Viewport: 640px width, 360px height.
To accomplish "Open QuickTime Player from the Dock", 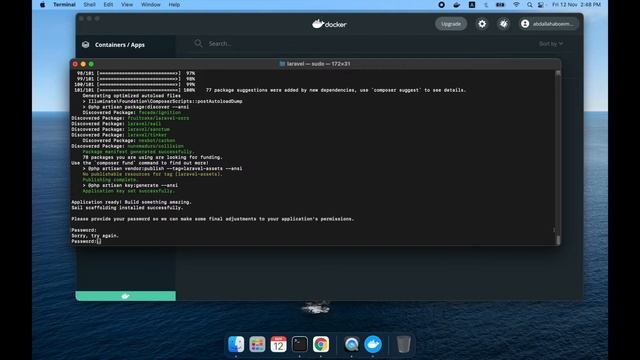I will click(351, 344).
